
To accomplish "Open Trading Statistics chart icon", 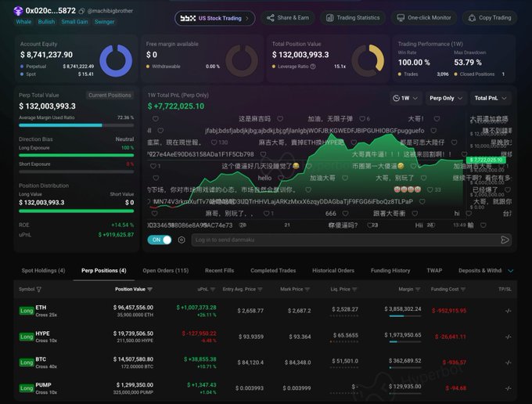I will click(x=330, y=18).
